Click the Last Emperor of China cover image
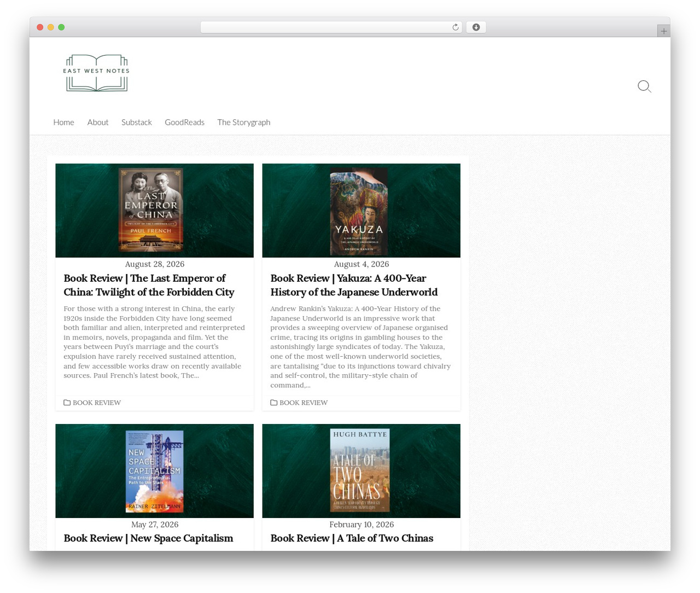700x593 pixels. point(154,211)
